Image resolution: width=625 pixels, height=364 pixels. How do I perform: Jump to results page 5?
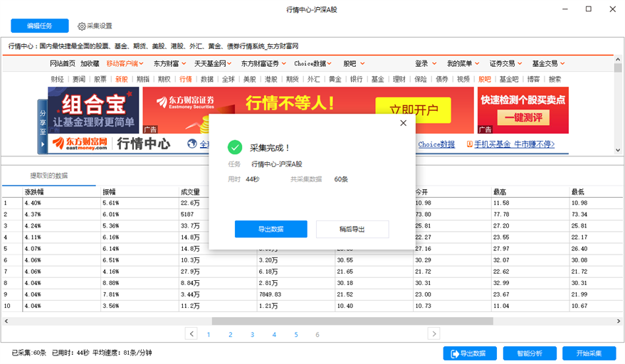click(x=296, y=335)
